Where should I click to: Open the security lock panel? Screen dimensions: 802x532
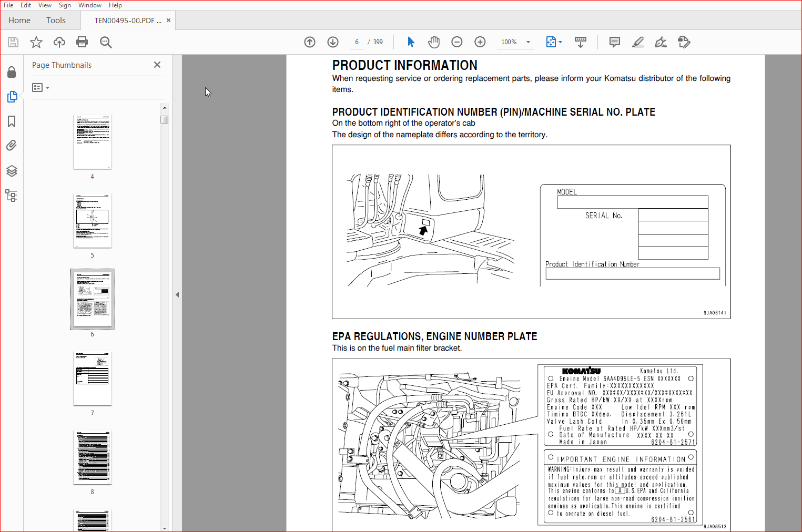tap(12, 72)
